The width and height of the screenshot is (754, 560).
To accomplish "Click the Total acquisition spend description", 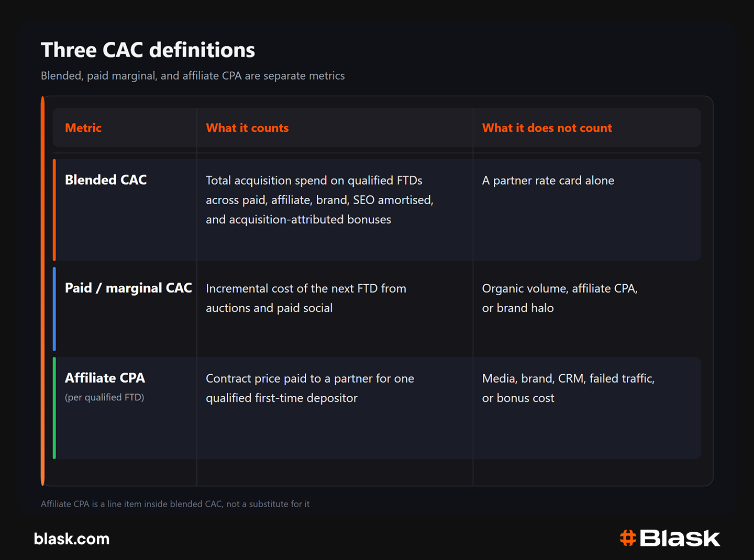I will tap(319, 200).
